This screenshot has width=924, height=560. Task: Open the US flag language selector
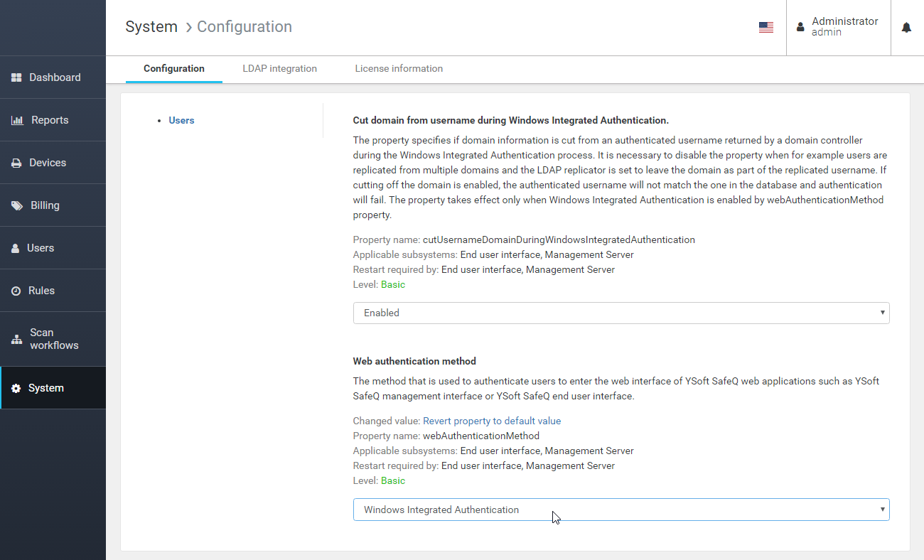765,26
